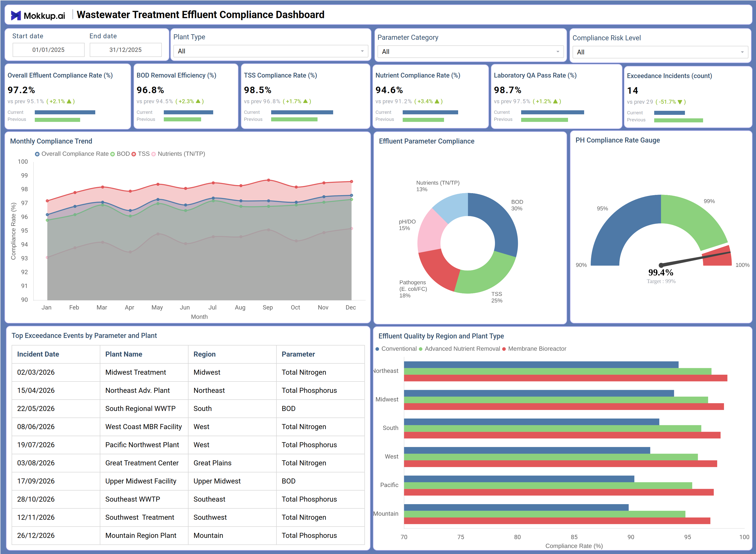Click Previous bar in Exceedance Incidents card
The image size is (756, 554).
678,120
